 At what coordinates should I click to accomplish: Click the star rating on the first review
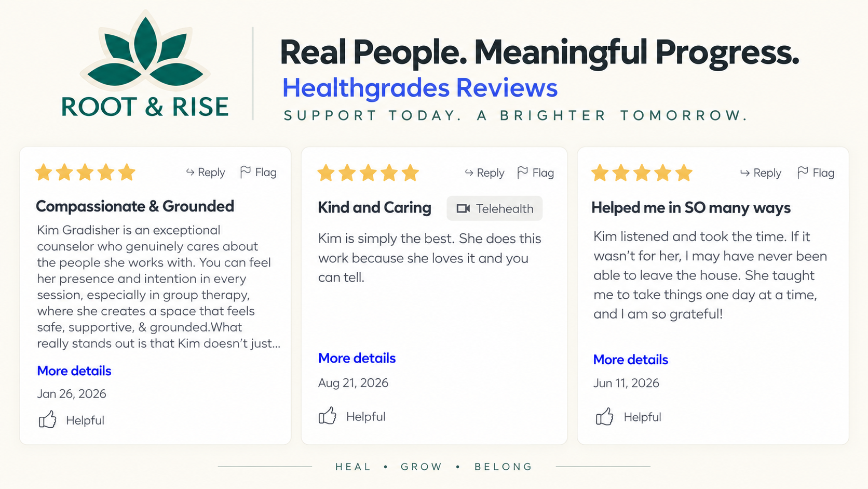tap(85, 172)
